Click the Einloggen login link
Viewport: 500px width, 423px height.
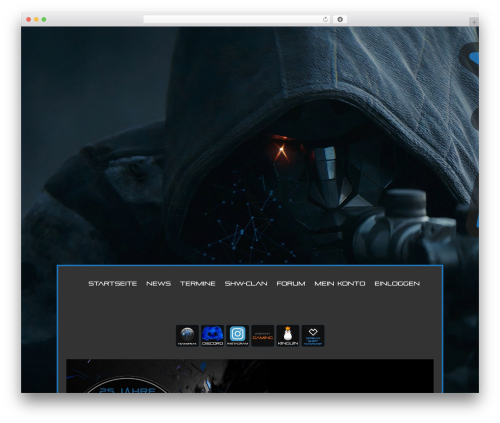(x=397, y=284)
